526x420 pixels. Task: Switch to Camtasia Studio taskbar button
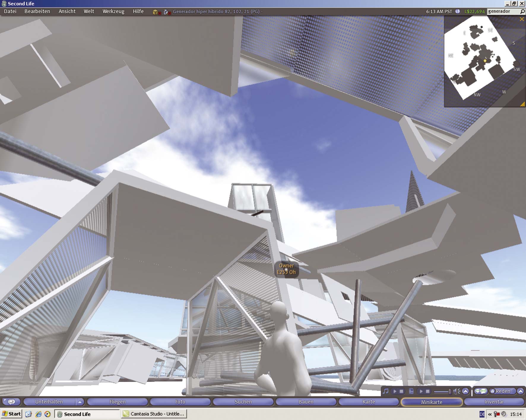point(154,414)
